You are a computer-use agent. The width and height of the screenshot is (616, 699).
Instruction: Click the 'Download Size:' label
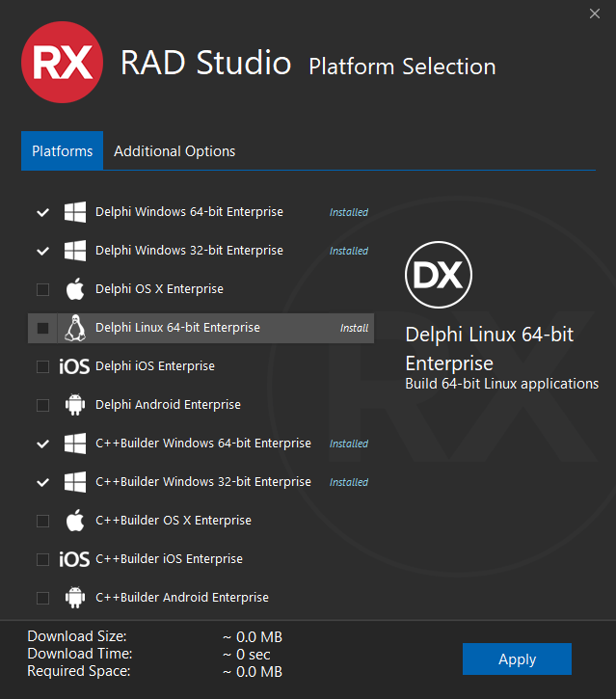(77, 636)
